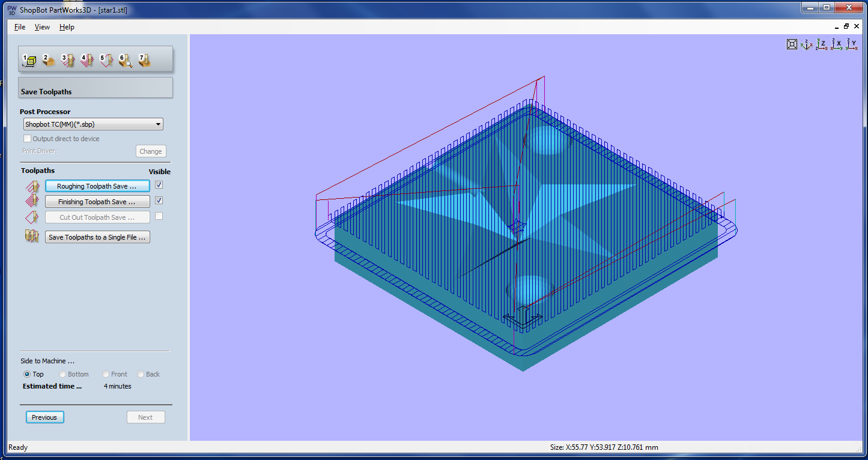Click the Post Processor label
The image size is (868, 460).
pos(45,112)
